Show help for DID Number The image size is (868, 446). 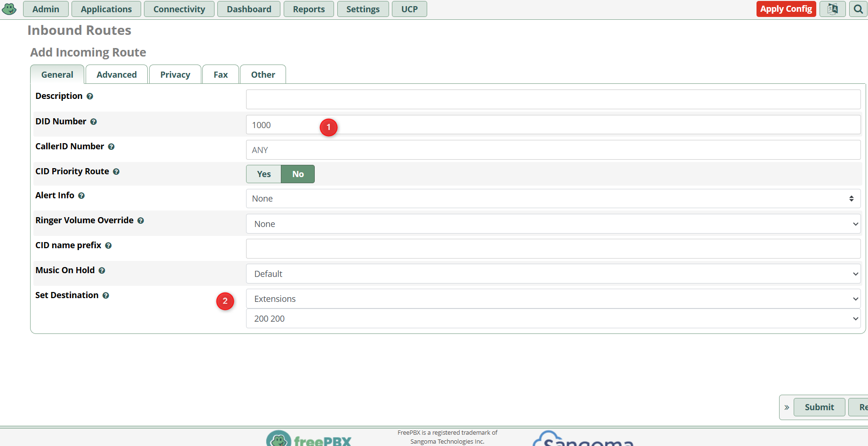pyautogui.click(x=94, y=122)
